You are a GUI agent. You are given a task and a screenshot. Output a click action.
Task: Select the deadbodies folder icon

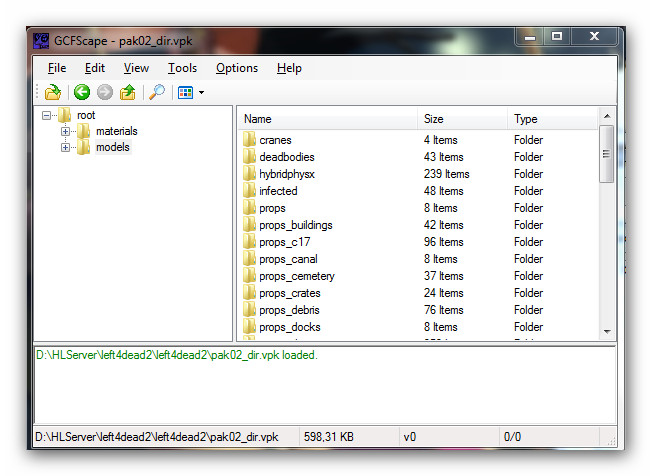tap(249, 157)
